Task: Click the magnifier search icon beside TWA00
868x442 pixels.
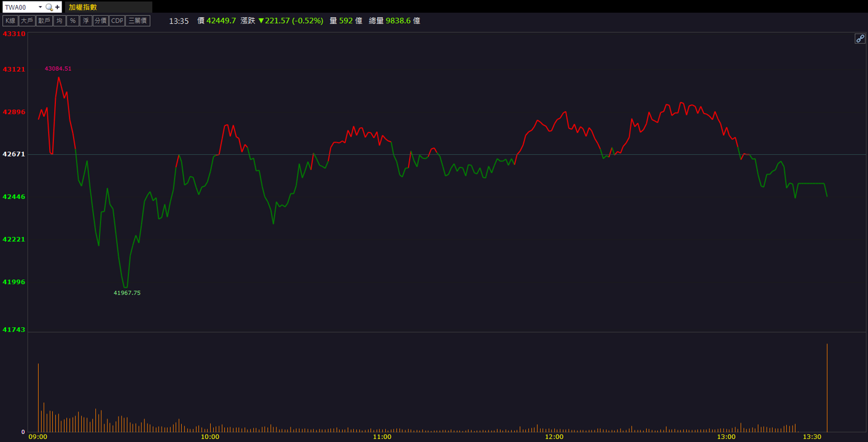Action: 49,7
